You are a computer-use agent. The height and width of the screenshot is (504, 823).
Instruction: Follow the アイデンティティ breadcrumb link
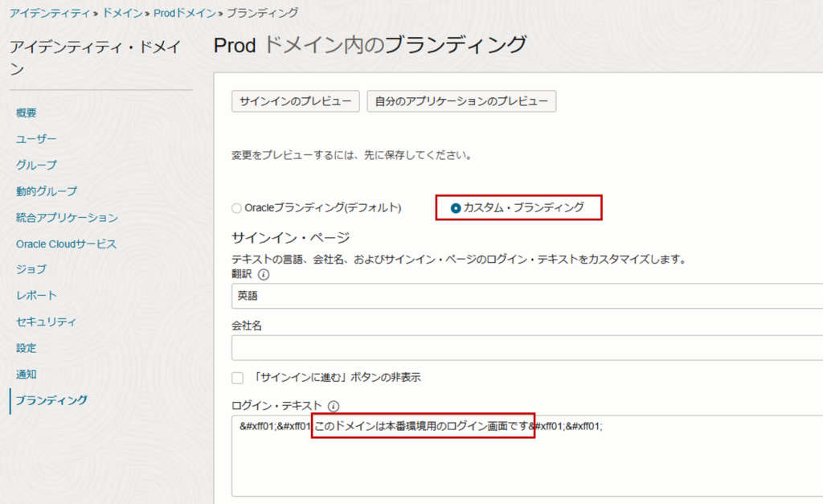(x=50, y=13)
